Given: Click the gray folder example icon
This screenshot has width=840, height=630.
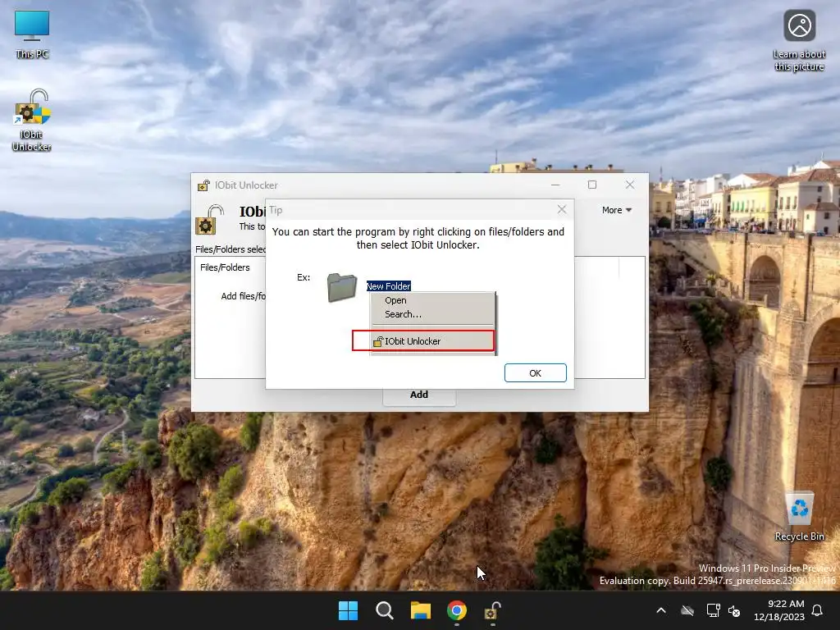Looking at the screenshot, I should click(342, 288).
